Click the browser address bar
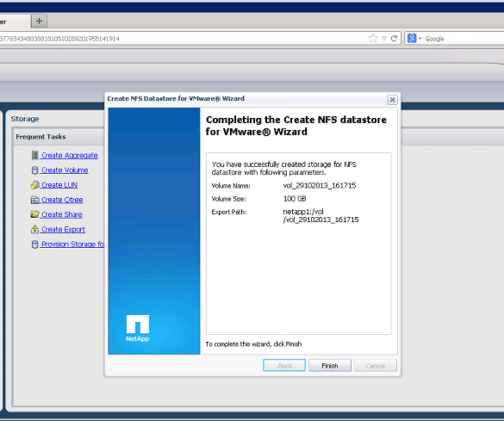The width and height of the screenshot is (504, 421). (184, 39)
